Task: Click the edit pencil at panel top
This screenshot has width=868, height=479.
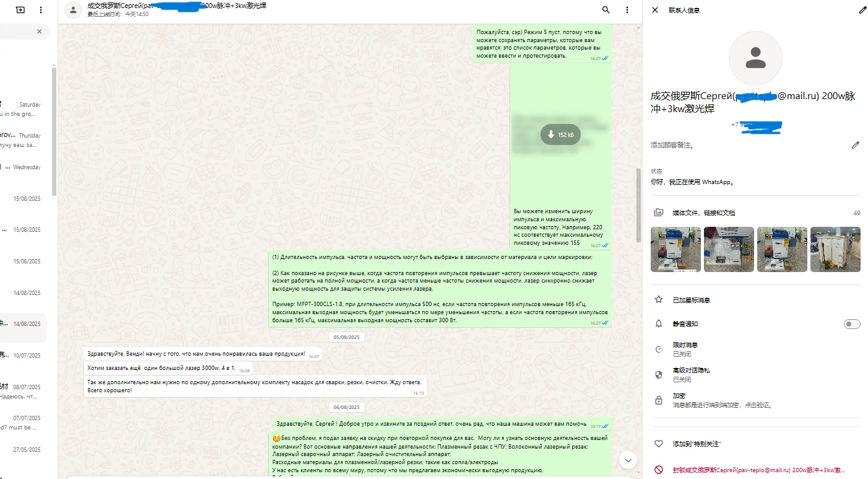Action: coord(863,10)
